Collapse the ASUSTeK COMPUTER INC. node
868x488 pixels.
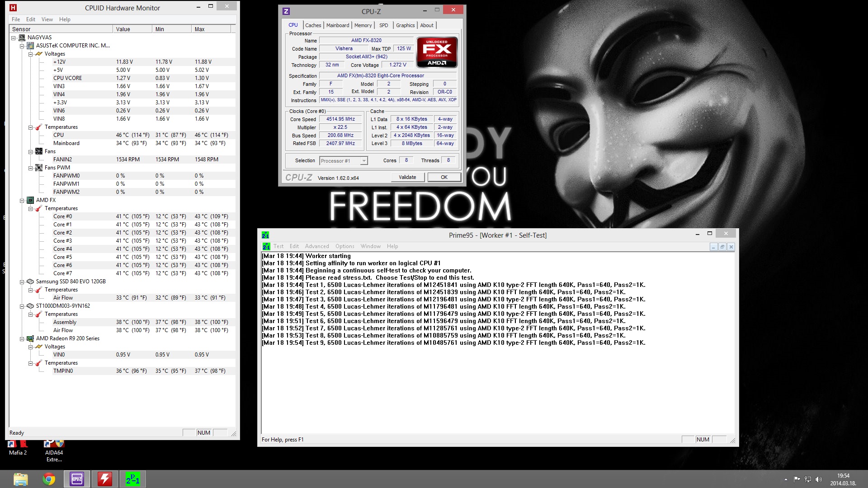click(22, 46)
